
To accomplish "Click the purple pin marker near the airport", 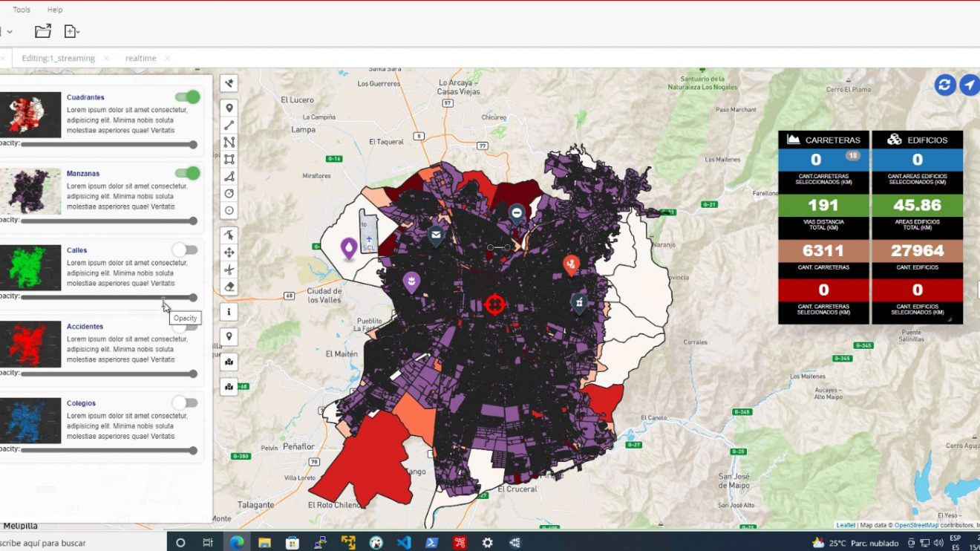I will click(x=348, y=249).
